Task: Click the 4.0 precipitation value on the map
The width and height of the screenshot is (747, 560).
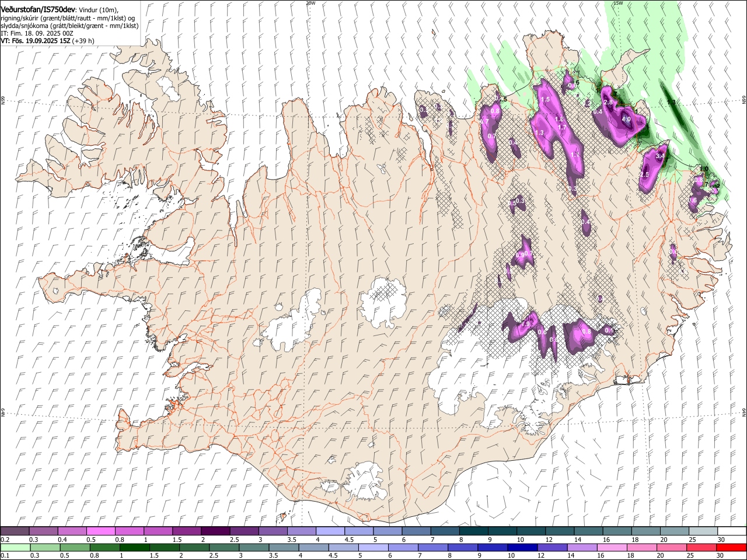Action: pos(627,119)
